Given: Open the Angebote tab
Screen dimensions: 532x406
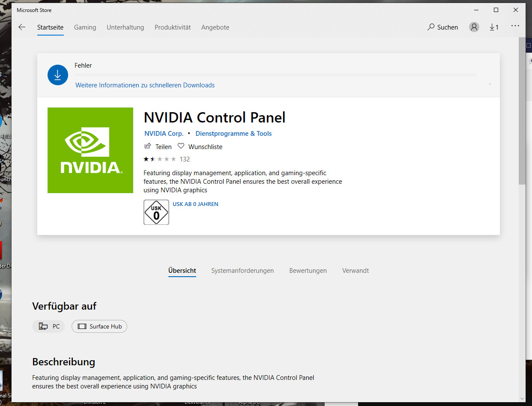Looking at the screenshot, I should (215, 27).
